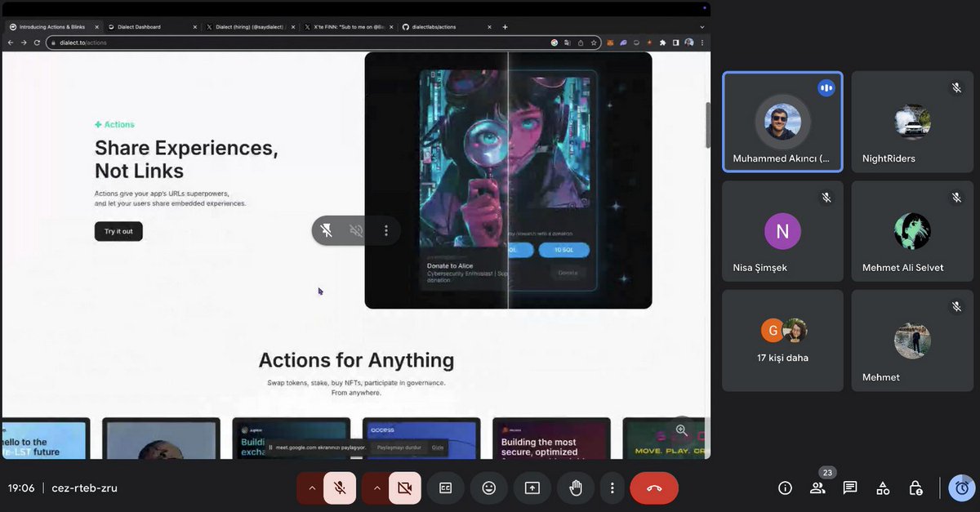Click the dialect.to/actions address bar
This screenshot has width=980, height=512.
pos(323,42)
